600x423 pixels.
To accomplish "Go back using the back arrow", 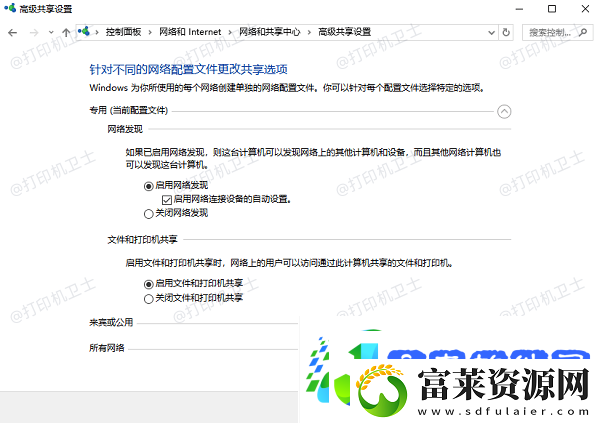I will [x=13, y=33].
